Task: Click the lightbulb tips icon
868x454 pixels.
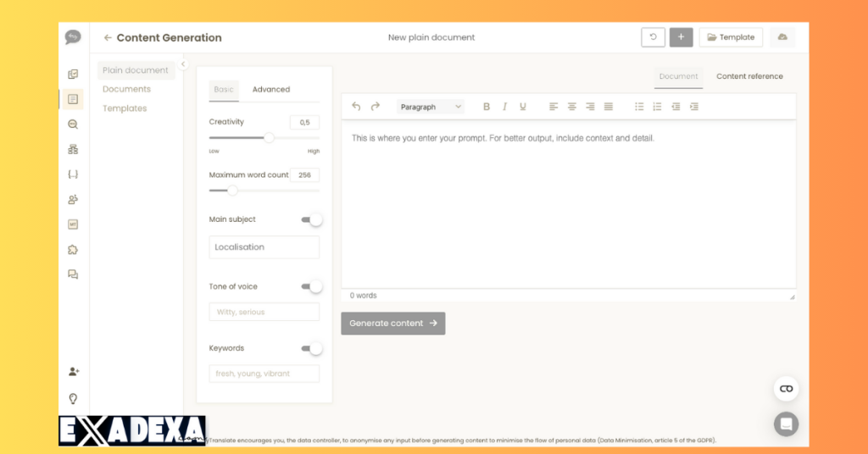Action: (73, 399)
